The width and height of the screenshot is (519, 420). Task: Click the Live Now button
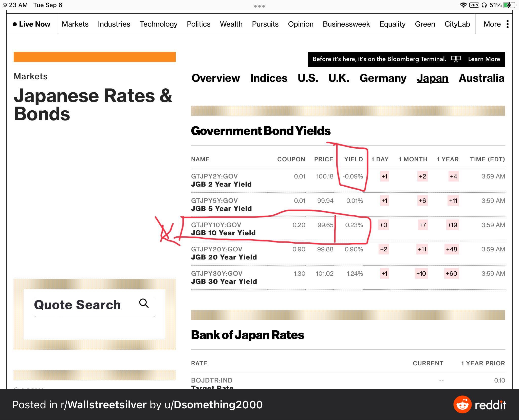(x=32, y=24)
